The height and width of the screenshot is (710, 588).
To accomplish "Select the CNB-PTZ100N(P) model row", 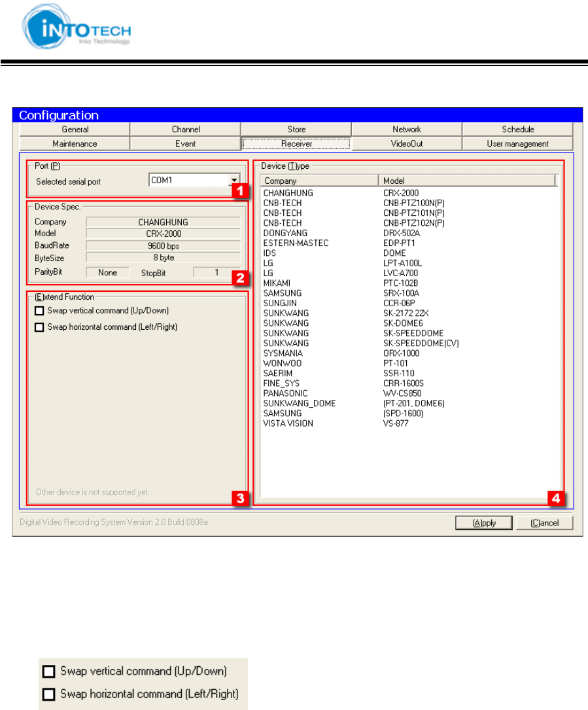I will click(409, 203).
